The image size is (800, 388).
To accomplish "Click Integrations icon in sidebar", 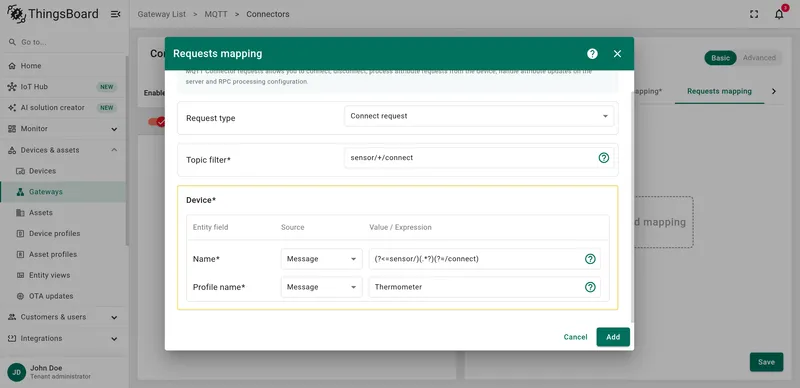I will point(12,338).
